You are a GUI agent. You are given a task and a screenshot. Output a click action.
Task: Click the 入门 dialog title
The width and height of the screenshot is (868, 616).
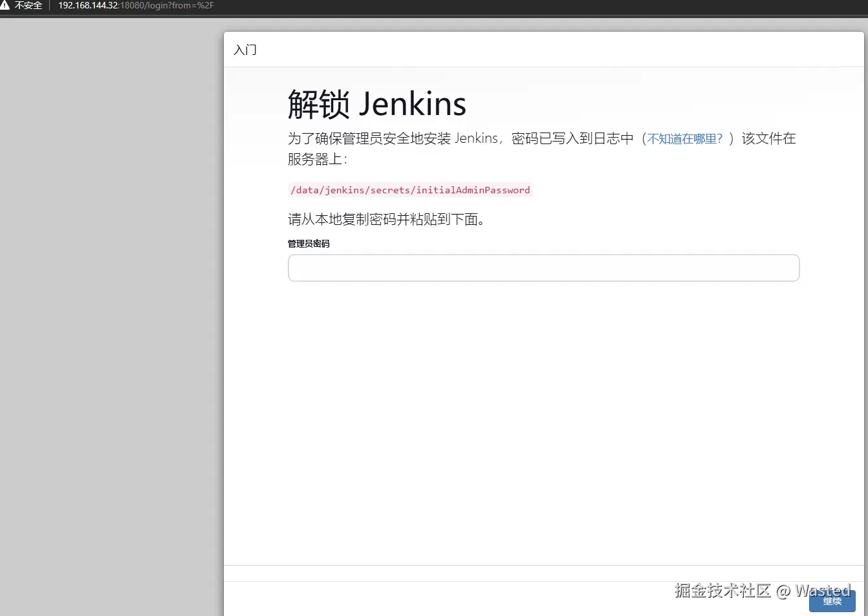(245, 50)
